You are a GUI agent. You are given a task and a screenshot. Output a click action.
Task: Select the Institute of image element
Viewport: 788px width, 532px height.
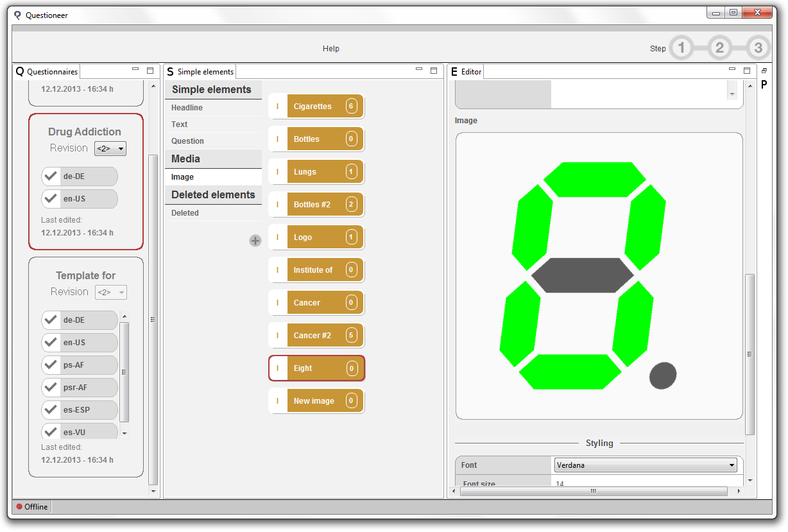[x=316, y=270]
